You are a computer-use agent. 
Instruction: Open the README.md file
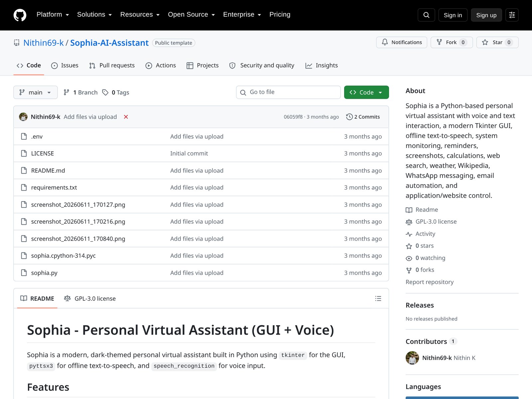48,171
